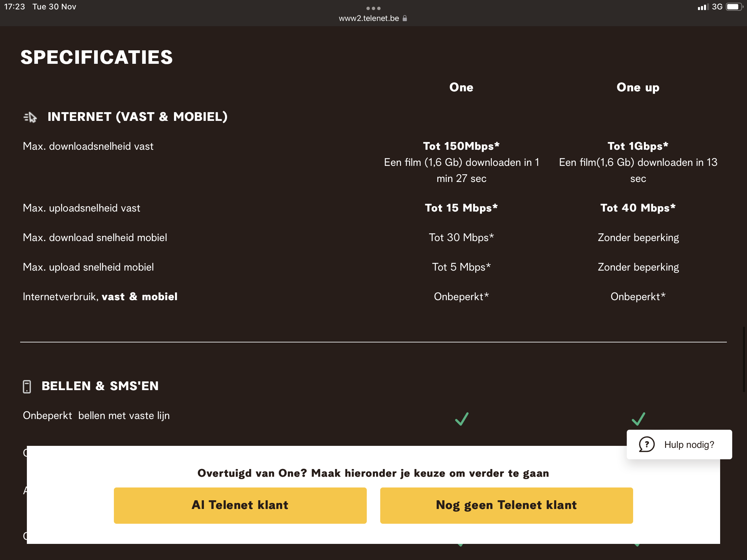
Task: Click the phone icon beside Bellen & SMS'en
Action: pos(27,386)
